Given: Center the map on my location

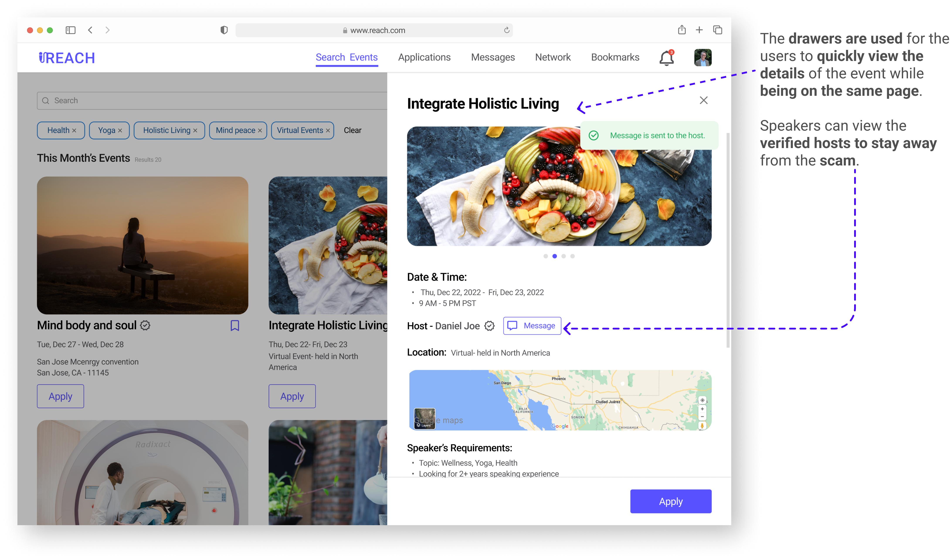Looking at the screenshot, I should pyautogui.click(x=702, y=400).
